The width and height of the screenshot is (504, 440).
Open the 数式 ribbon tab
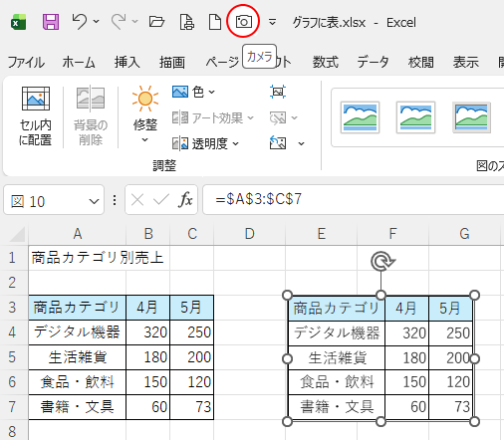pyautogui.click(x=326, y=62)
